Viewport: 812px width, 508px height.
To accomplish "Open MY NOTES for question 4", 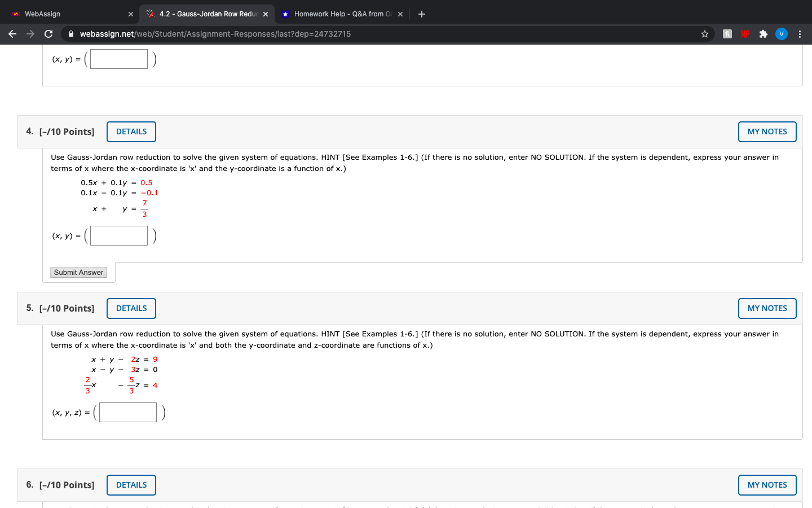I will [767, 132].
